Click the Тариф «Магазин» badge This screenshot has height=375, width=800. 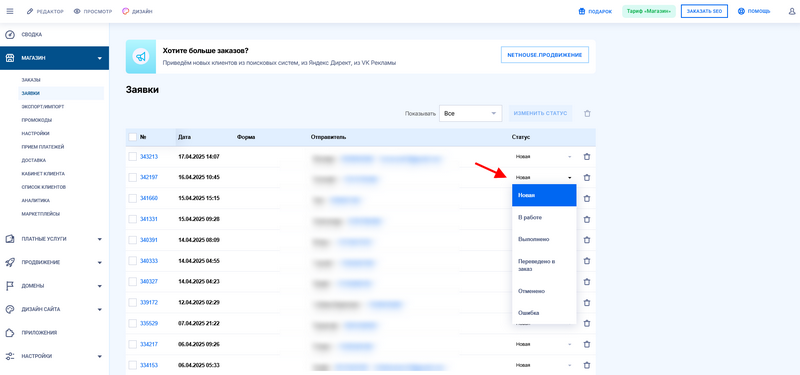click(x=649, y=11)
